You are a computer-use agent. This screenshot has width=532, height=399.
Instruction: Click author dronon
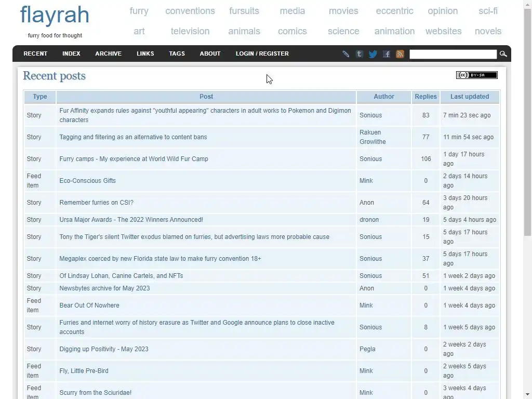[369, 220]
